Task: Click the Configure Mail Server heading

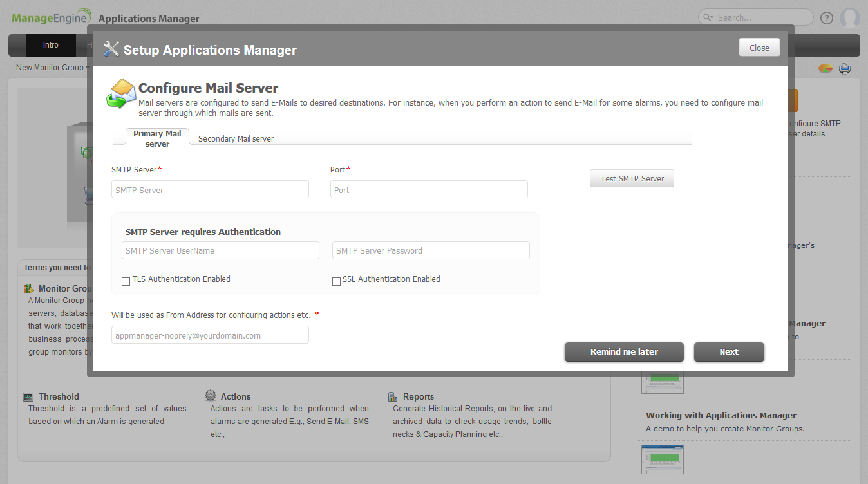Action: tap(208, 88)
